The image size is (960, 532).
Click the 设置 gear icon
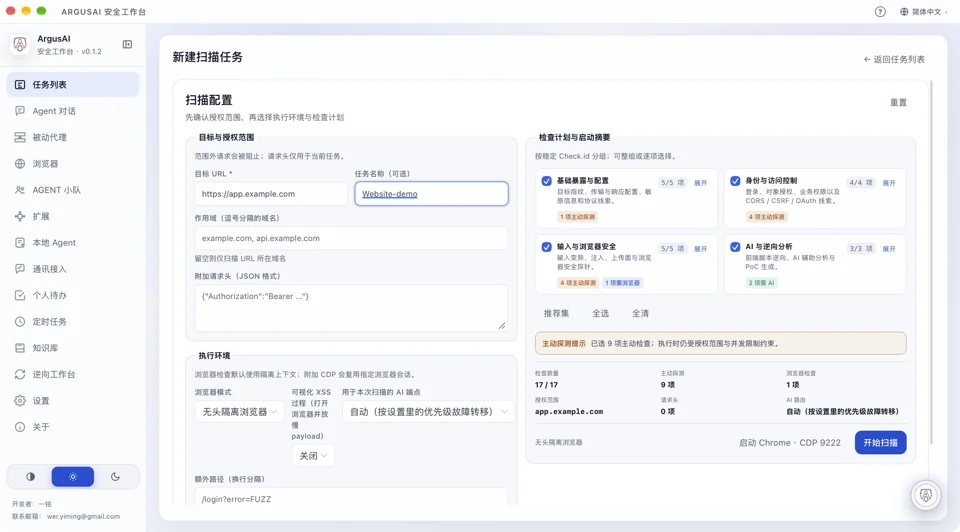point(20,400)
